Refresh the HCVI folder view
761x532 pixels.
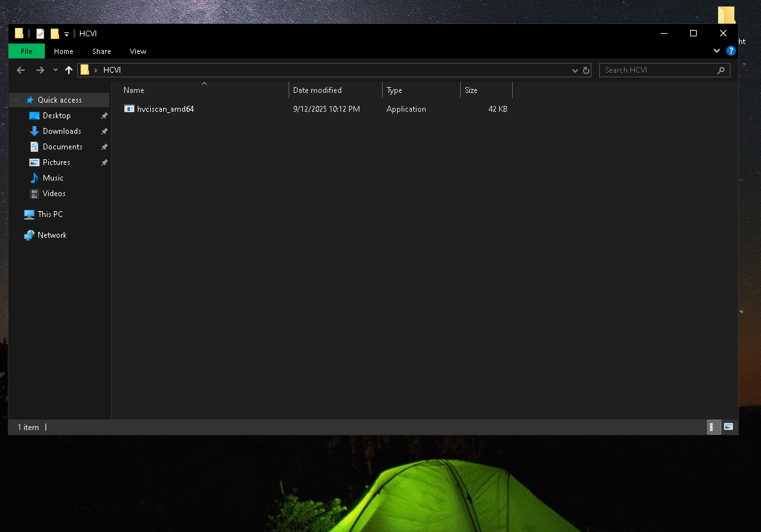(586, 70)
